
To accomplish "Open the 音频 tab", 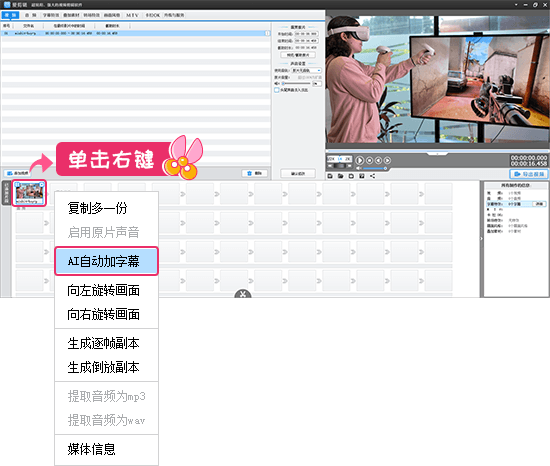I will (31, 15).
